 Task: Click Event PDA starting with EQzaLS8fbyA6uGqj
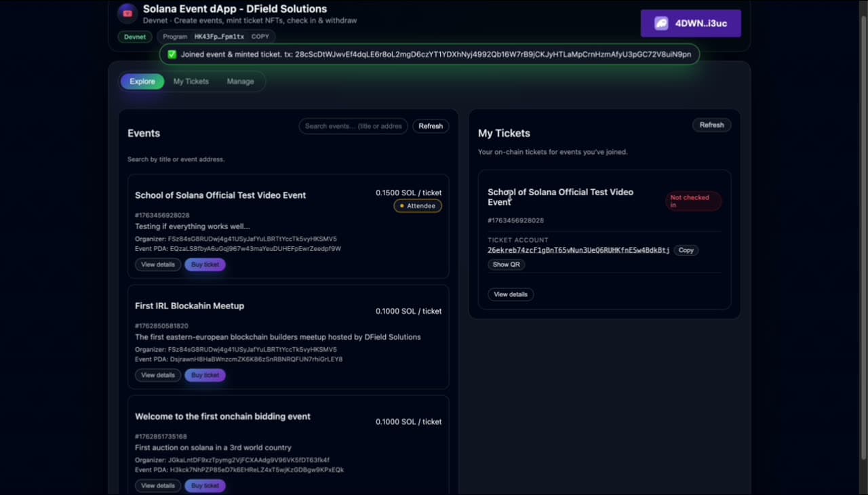click(x=238, y=249)
